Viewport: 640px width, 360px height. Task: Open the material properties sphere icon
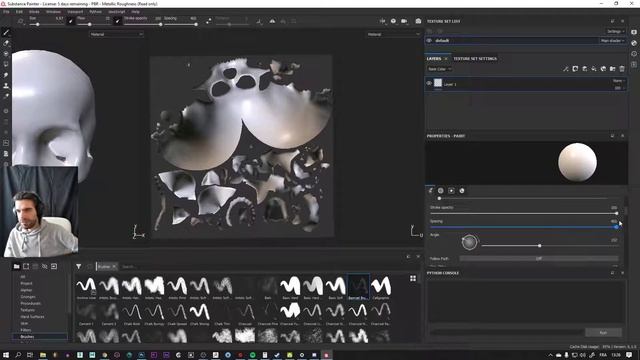point(462,191)
